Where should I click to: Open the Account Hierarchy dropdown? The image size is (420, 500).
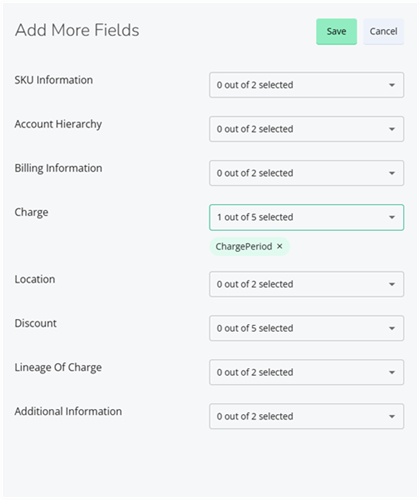click(306, 129)
